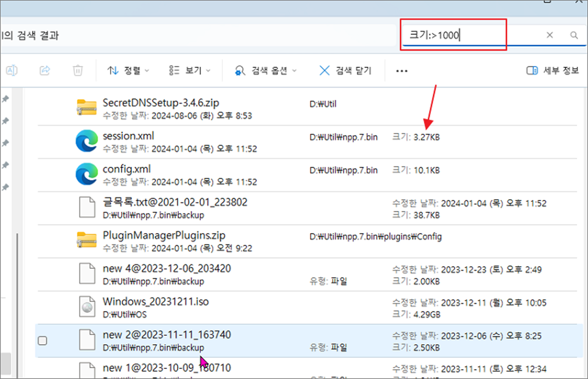
Task: Click 검색 닫기 to close search
Action: tap(345, 71)
